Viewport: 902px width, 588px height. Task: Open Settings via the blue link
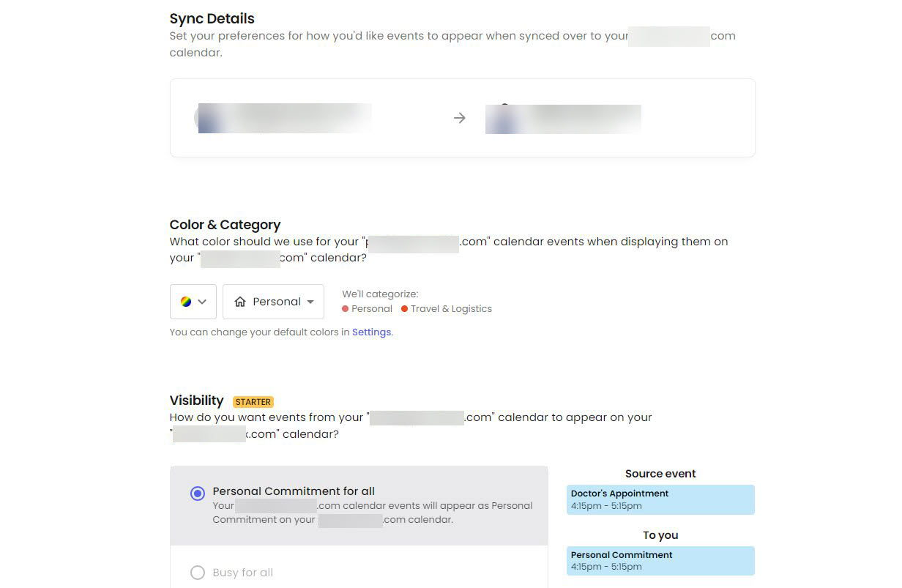[x=371, y=332]
